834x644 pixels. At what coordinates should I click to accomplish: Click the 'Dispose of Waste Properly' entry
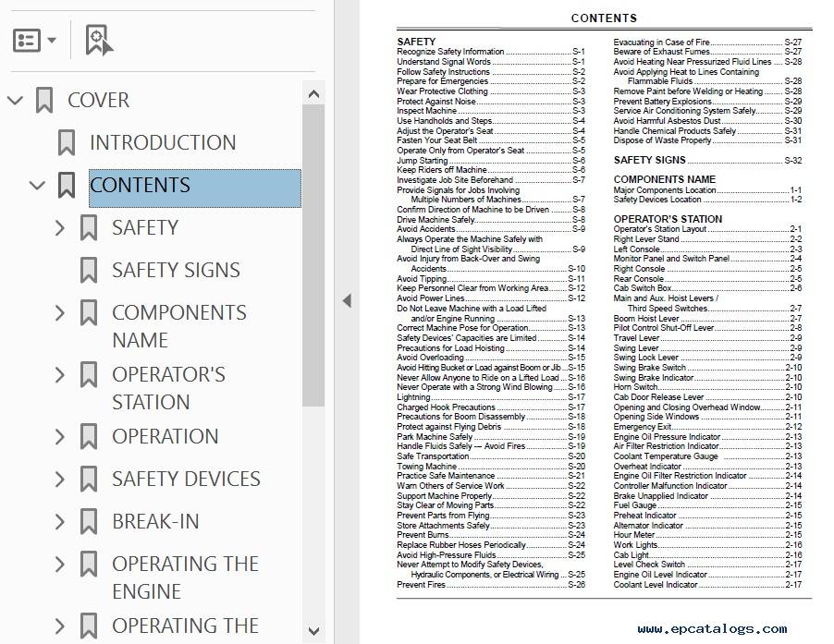click(x=707, y=140)
